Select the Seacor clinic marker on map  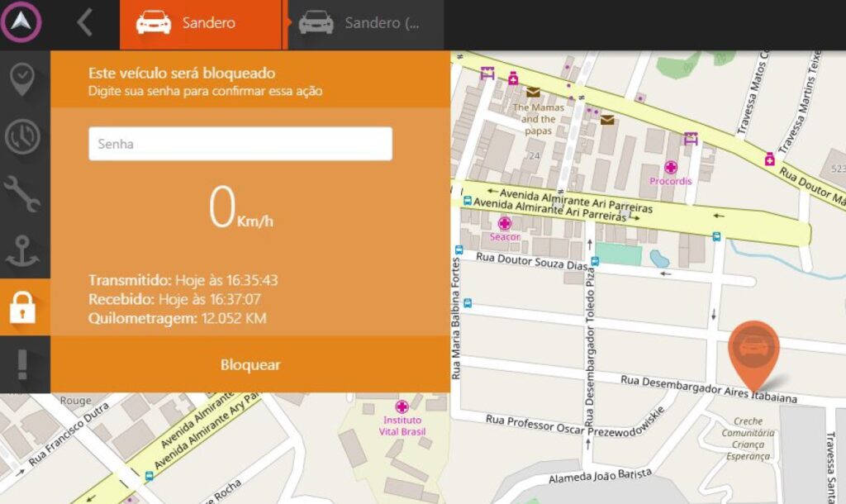(x=504, y=223)
